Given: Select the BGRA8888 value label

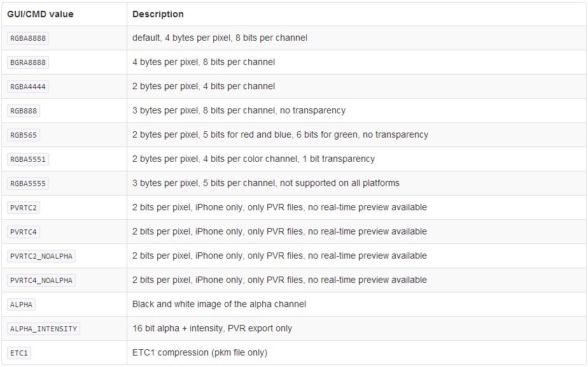Looking at the screenshot, I should [x=28, y=62].
